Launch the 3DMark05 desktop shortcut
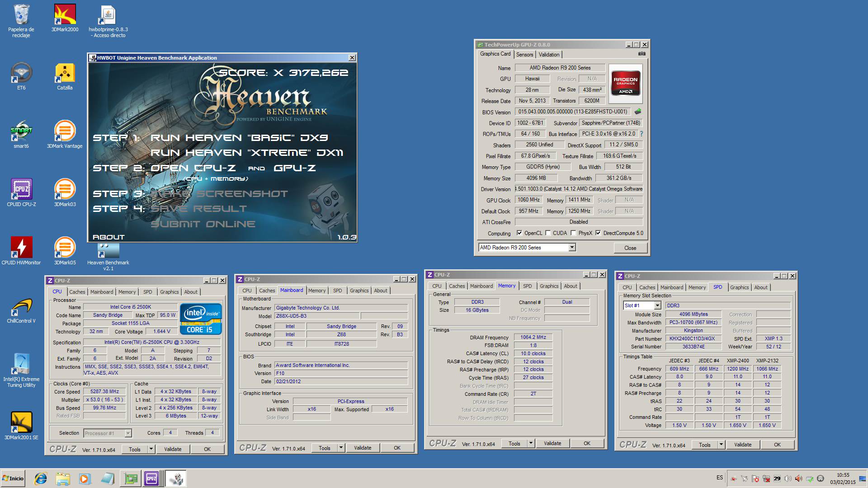This screenshot has width=868, height=488. (x=65, y=251)
